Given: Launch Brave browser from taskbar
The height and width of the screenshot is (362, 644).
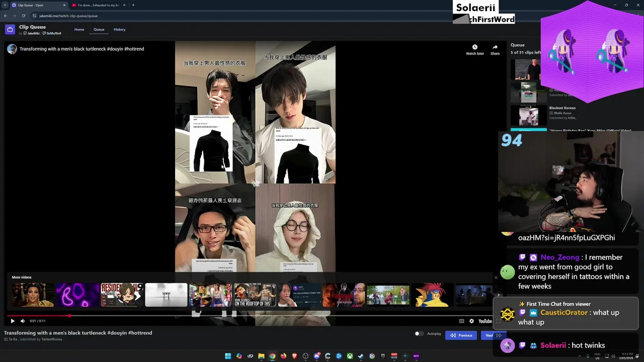Looking at the screenshot, I should (x=294, y=356).
